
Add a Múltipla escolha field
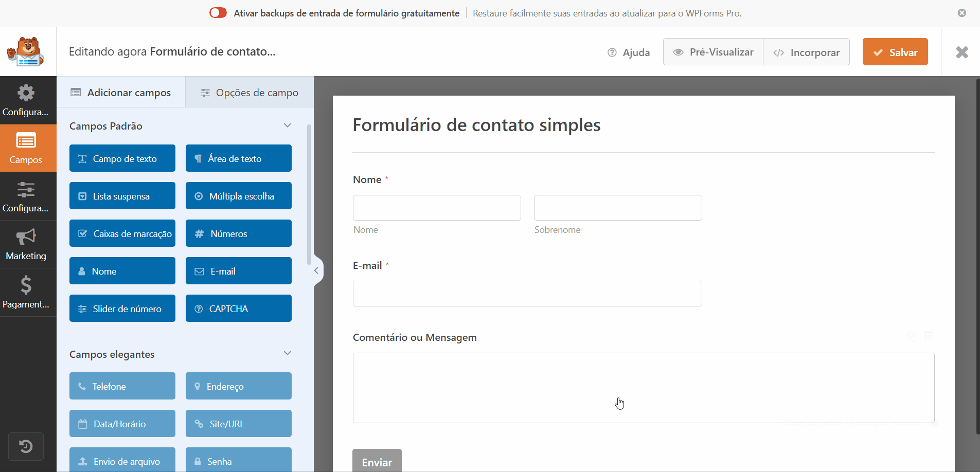238,195
